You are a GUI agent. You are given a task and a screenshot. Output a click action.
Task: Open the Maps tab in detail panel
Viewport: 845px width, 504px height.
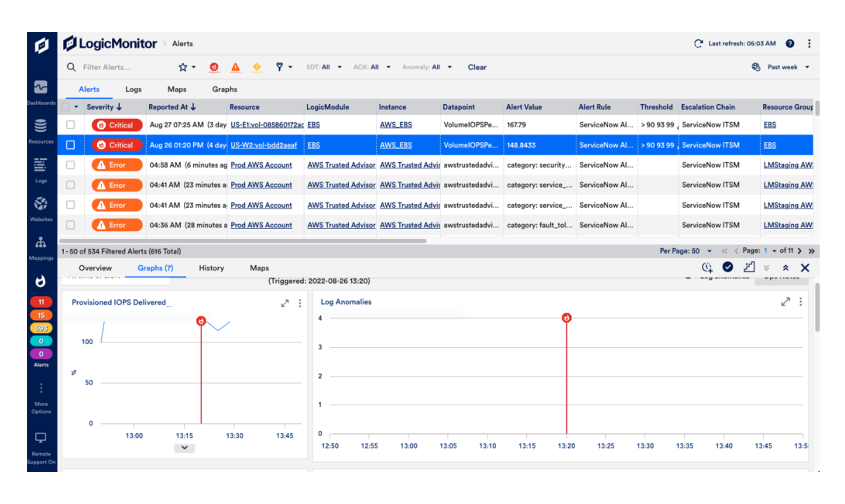click(x=259, y=268)
